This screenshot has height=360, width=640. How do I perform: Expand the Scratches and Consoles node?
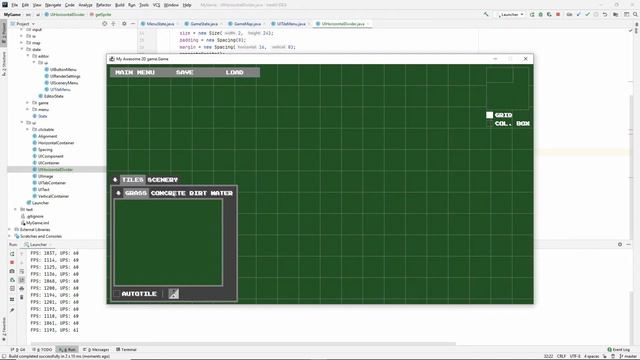[10, 236]
